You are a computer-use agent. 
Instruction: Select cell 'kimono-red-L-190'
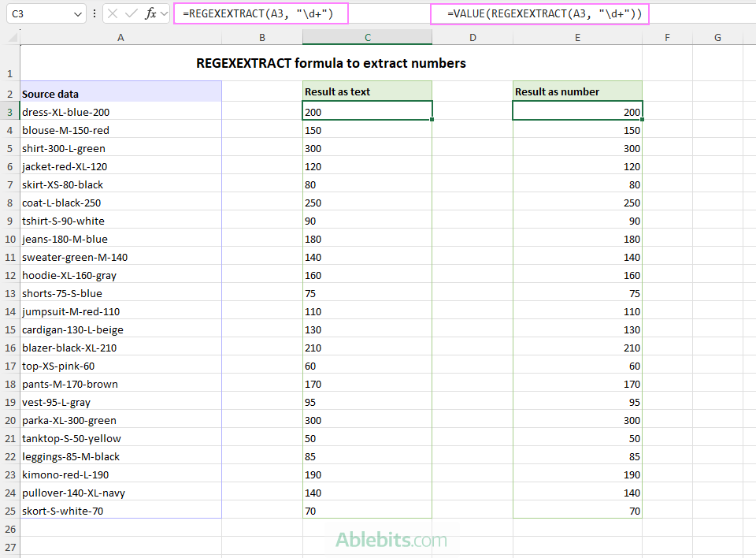pos(120,474)
